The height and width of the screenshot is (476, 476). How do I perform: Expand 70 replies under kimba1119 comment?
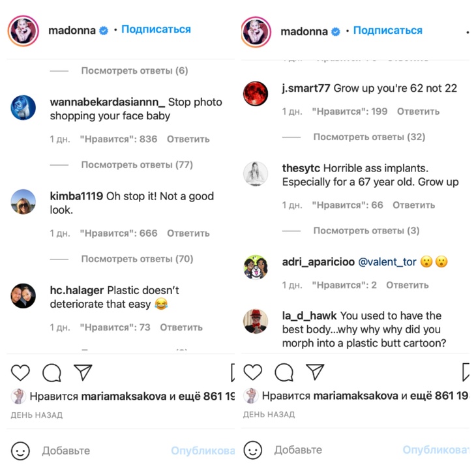coord(137,259)
